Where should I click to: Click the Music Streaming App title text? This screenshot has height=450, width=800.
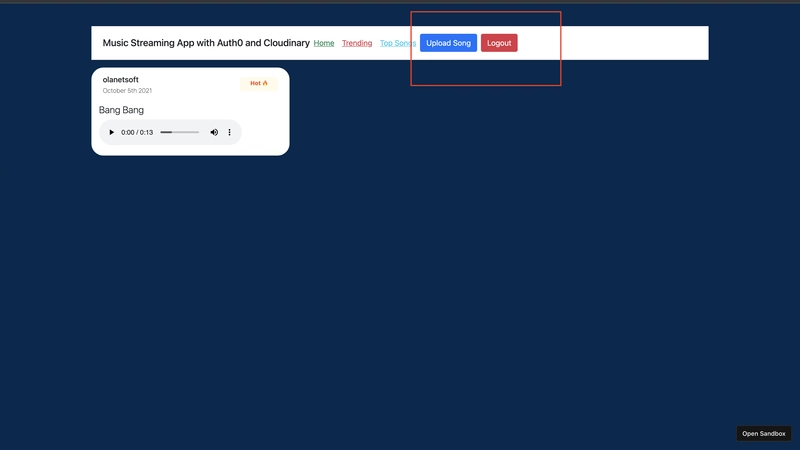(206, 43)
